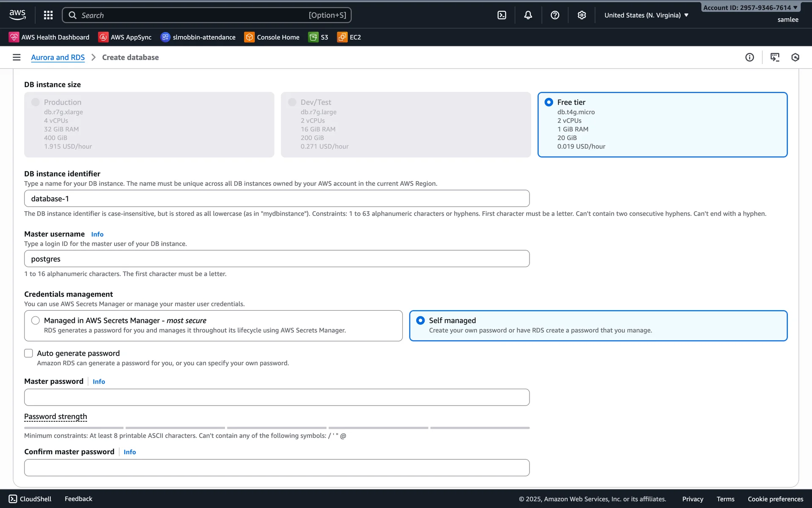Open the AWS services grid menu
Screen dimensions: 812x508
(x=48, y=15)
